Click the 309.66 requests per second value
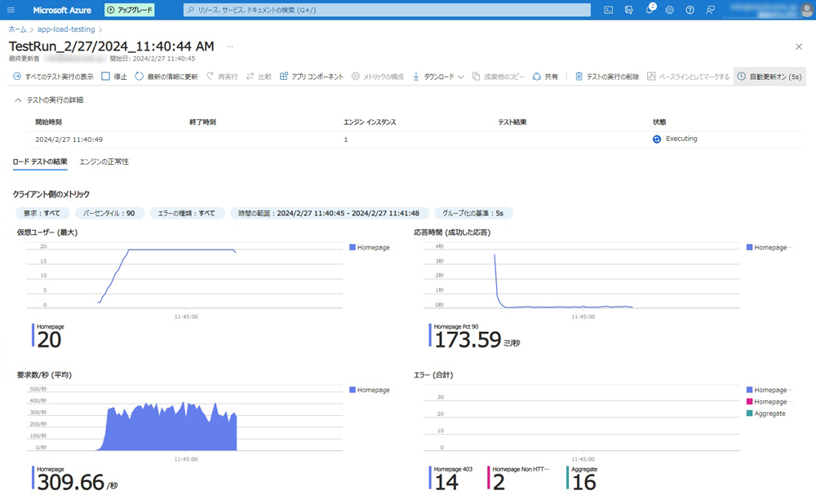The height and width of the screenshot is (504, 816). (x=71, y=482)
